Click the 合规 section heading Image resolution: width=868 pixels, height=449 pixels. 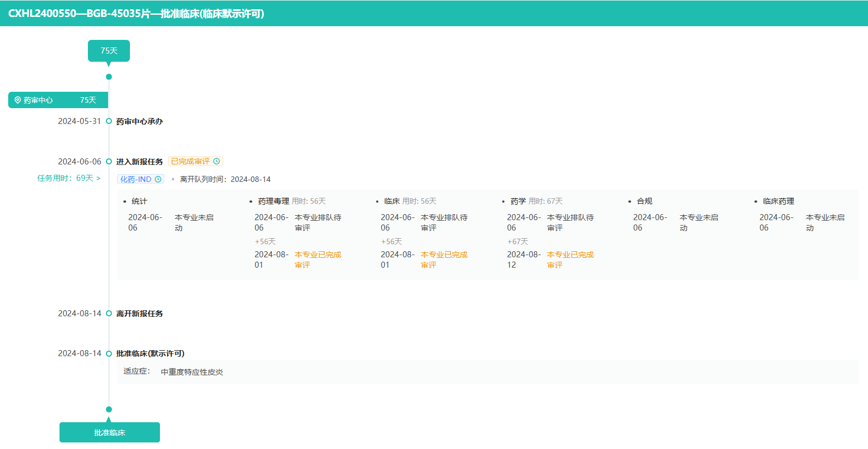(644, 202)
